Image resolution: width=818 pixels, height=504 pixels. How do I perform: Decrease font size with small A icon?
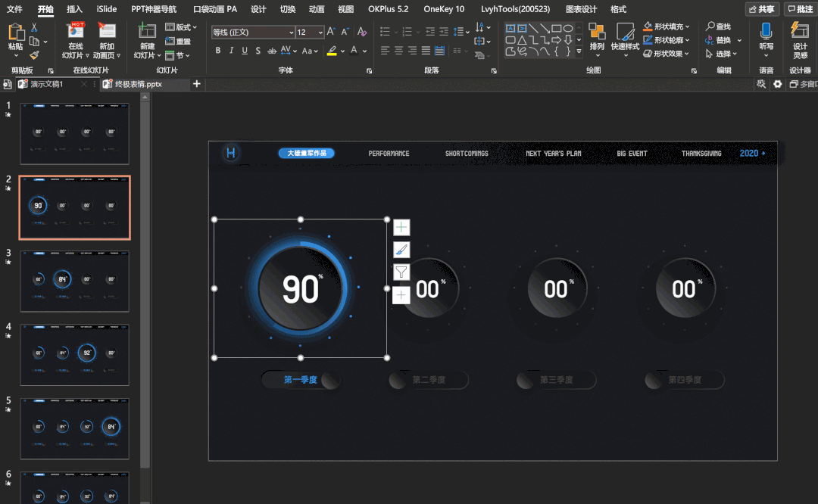coord(345,32)
